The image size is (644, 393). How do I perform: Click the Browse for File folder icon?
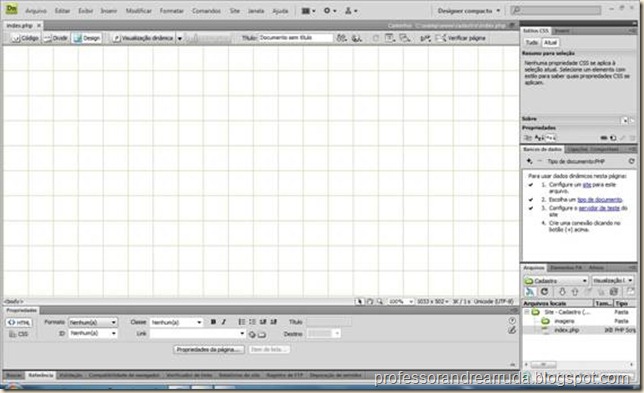click(x=262, y=335)
